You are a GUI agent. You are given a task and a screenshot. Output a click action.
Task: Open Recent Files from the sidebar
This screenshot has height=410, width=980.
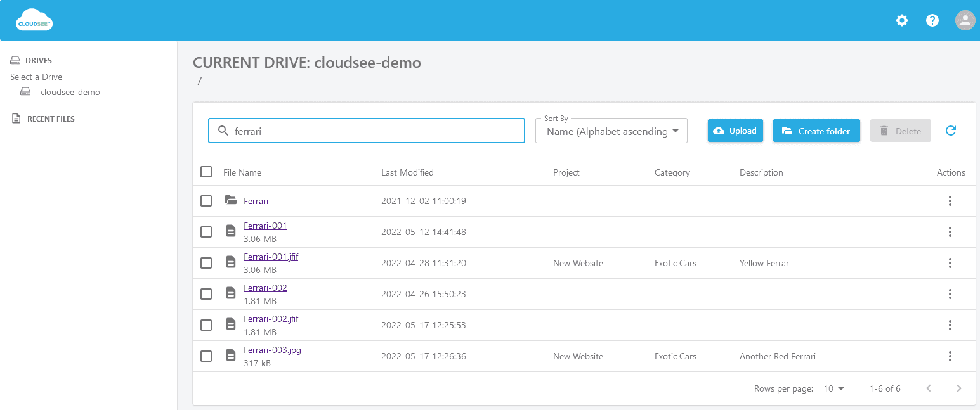(49, 119)
